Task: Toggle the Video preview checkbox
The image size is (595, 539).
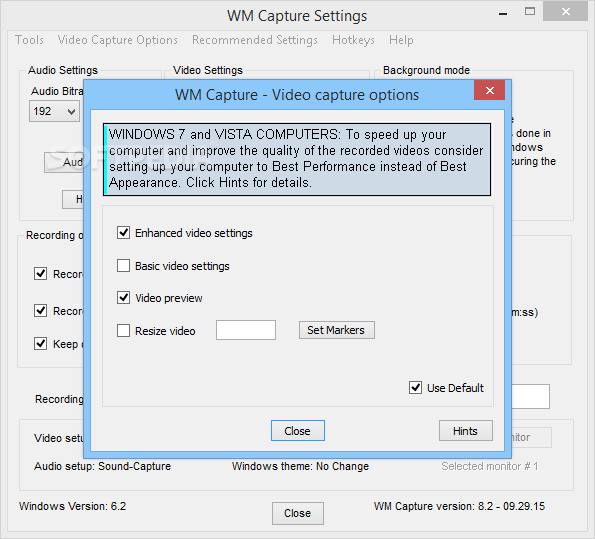Action: [x=123, y=298]
